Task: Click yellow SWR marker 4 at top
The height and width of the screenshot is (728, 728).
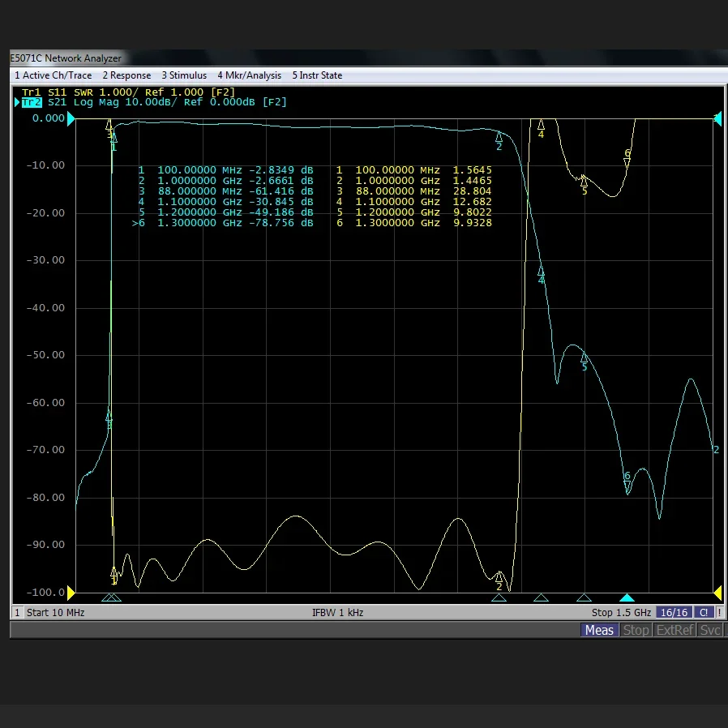Action: click(x=541, y=129)
